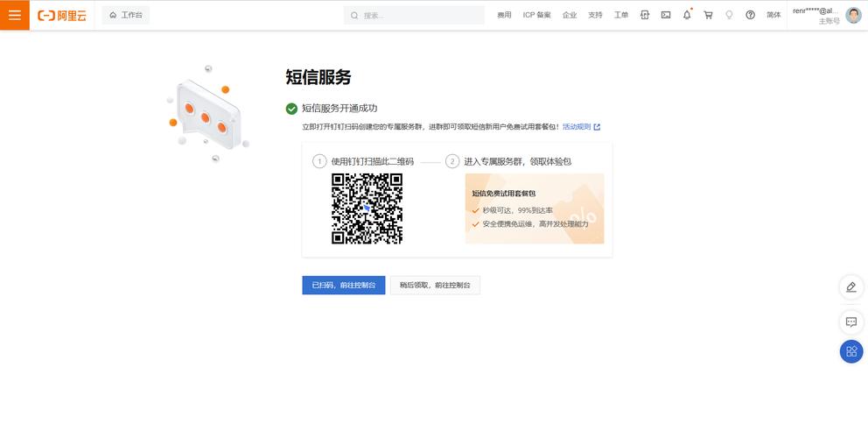Viewport: 868px width, 438px height.
Task: Open the shopping cart icon
Action: pos(708,15)
